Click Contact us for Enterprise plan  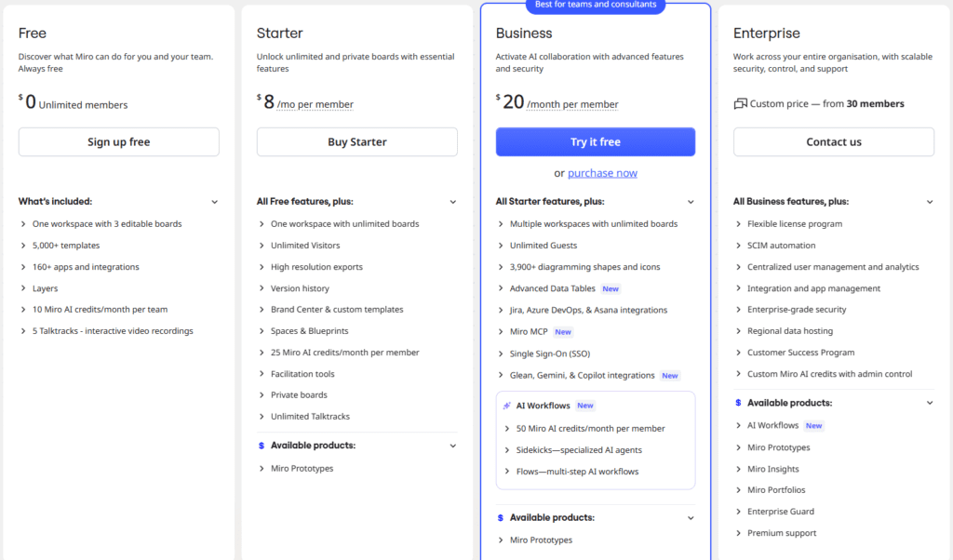[833, 142]
